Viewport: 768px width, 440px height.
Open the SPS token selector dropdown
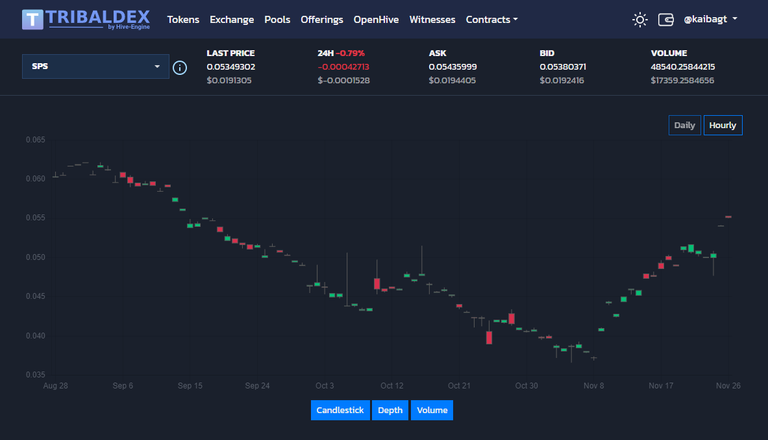tap(96, 66)
